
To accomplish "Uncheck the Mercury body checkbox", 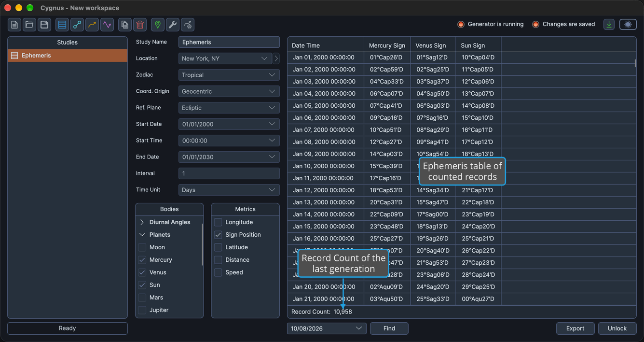I will pos(142,260).
